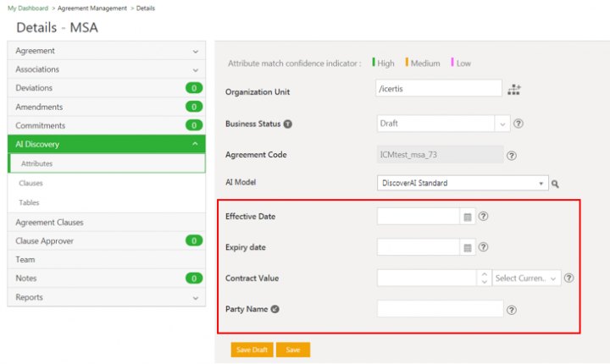Collapse the AI Discovery section

coord(195,144)
